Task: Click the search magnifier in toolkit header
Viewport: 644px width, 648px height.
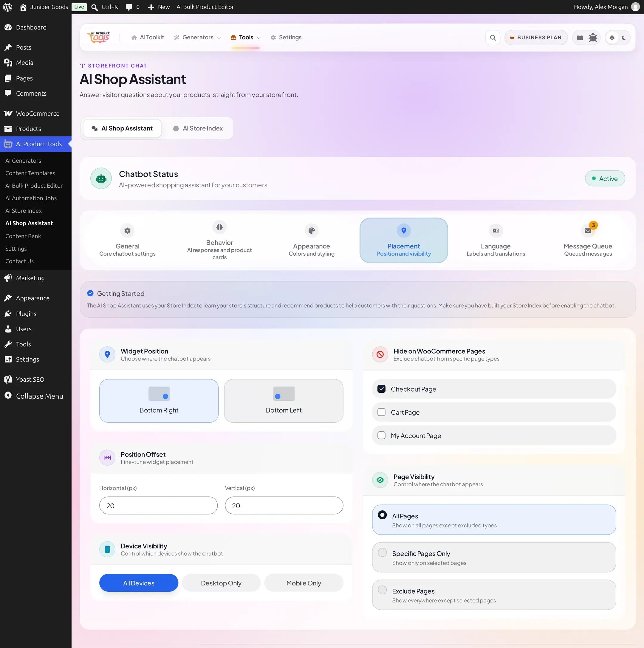Action: click(x=493, y=38)
